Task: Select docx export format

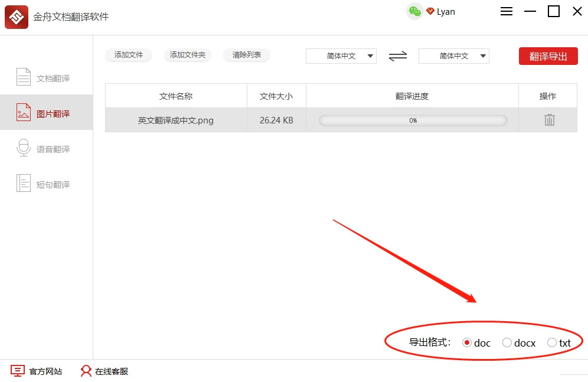Action: click(x=507, y=342)
